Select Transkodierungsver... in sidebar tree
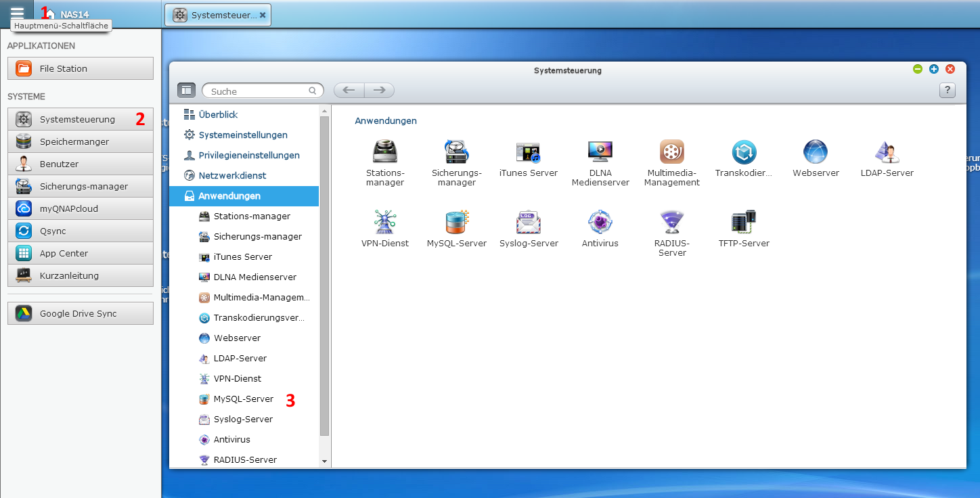The image size is (980, 498). click(244, 318)
